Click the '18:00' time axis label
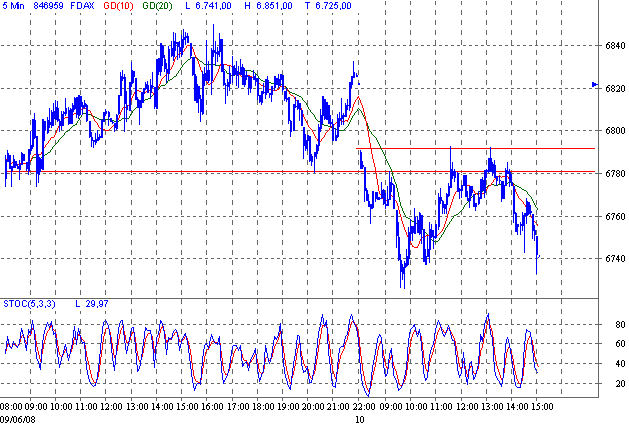This screenshot has width=629, height=427. pos(263,407)
